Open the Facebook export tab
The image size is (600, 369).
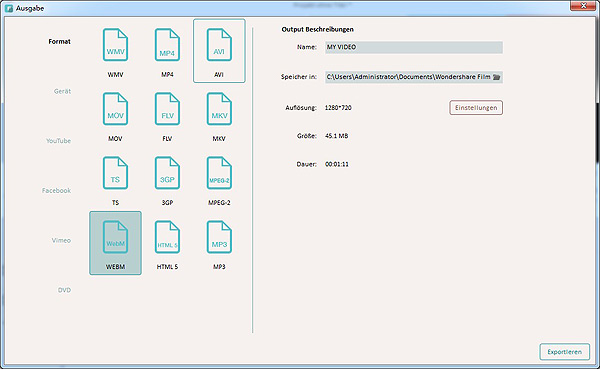57,190
